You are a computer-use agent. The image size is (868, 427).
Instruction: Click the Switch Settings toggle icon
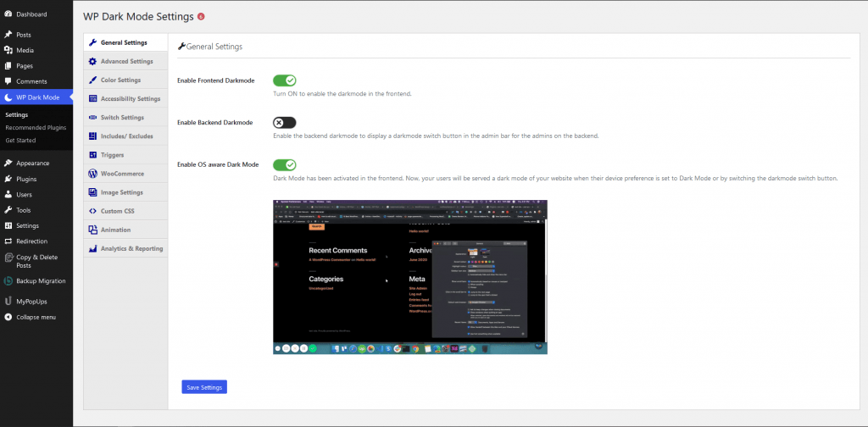click(92, 117)
